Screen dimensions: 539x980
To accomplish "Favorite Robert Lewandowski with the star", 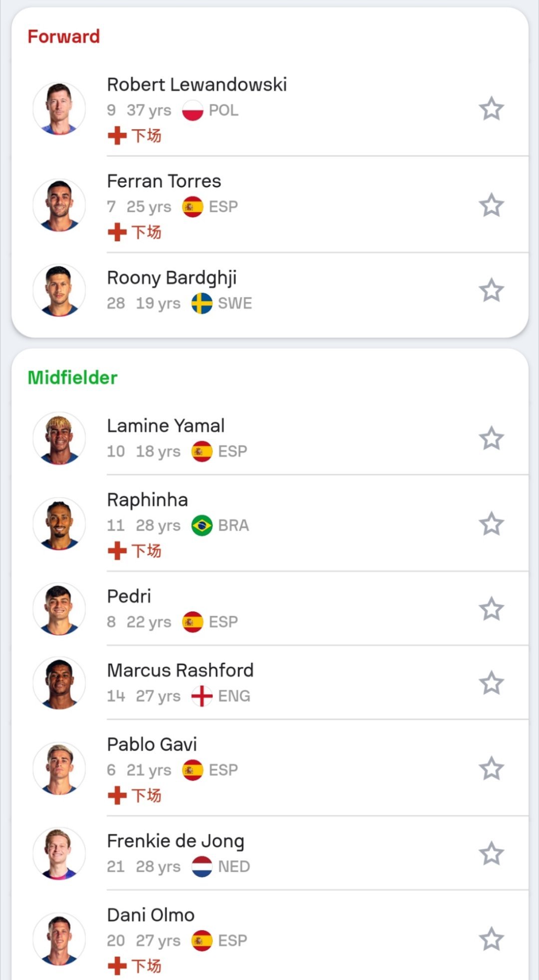I will coord(491,109).
